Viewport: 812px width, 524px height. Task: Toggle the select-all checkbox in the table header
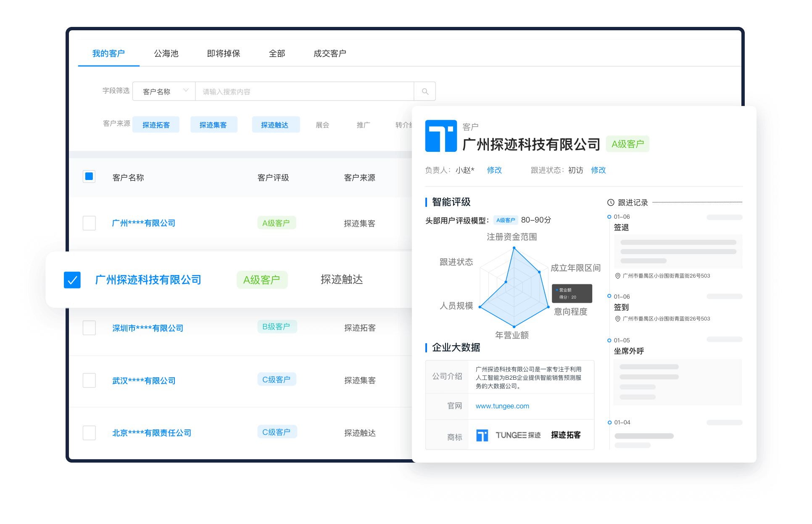89,177
